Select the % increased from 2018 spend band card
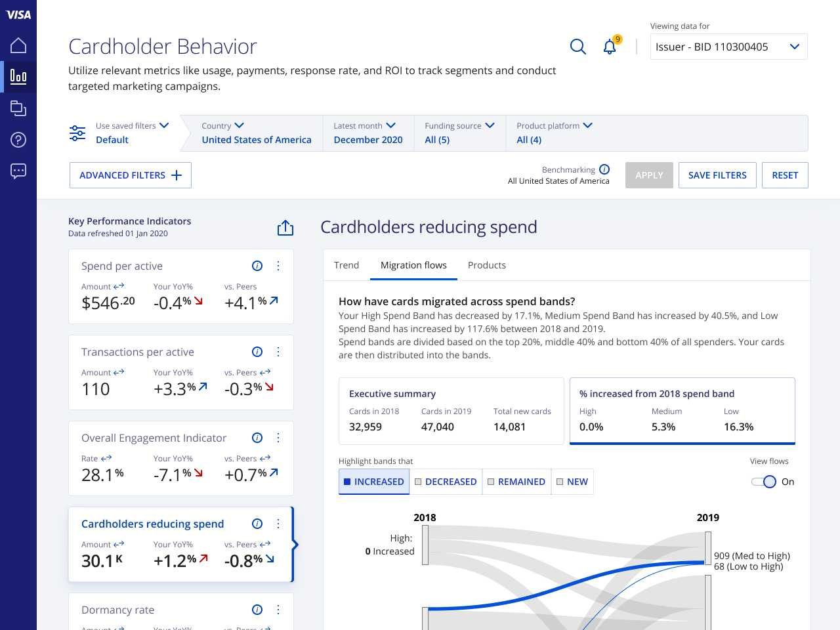 (x=682, y=411)
